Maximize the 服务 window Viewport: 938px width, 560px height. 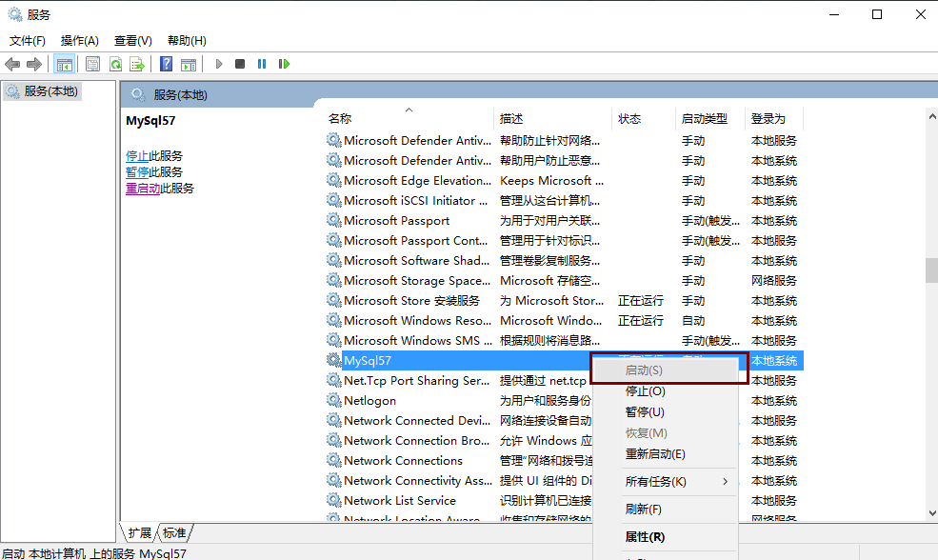click(877, 14)
